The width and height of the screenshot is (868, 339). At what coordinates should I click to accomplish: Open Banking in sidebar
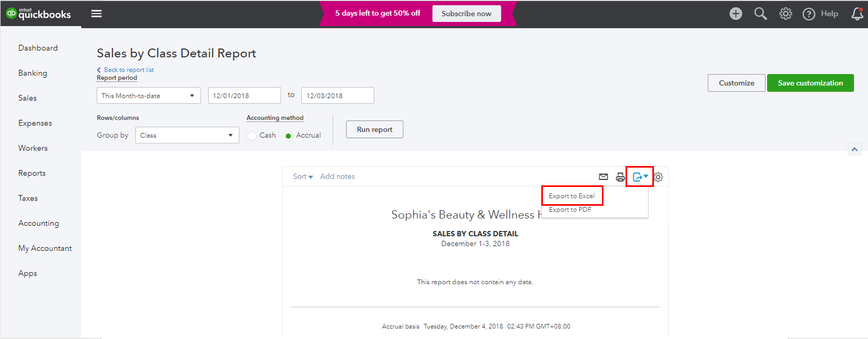[x=33, y=73]
